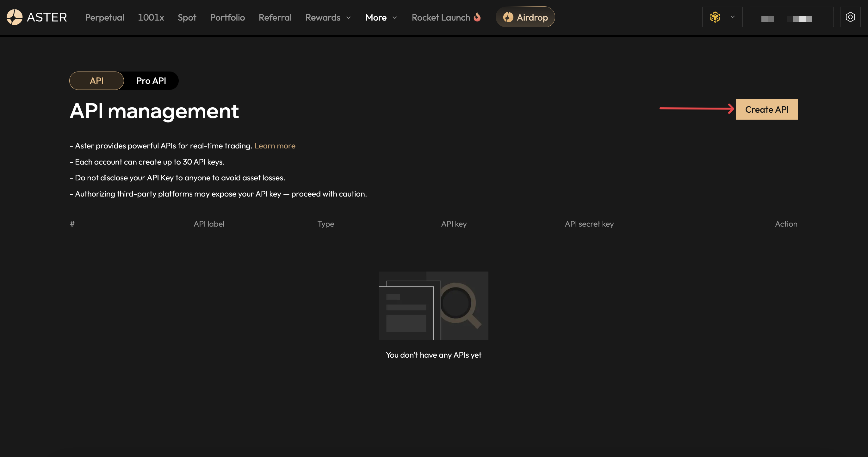Image resolution: width=868 pixels, height=457 pixels.
Task: Open the network selector chevron
Action: [733, 17]
